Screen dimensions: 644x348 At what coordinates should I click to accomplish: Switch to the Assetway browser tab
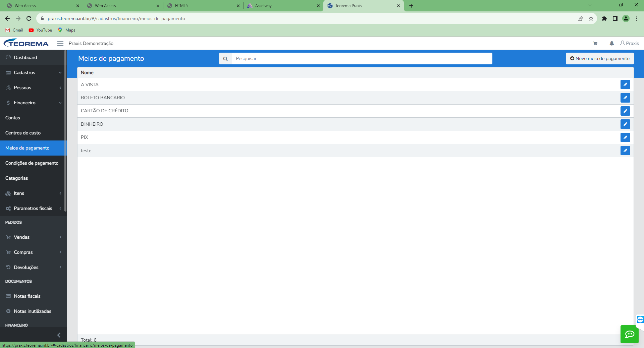283,6
